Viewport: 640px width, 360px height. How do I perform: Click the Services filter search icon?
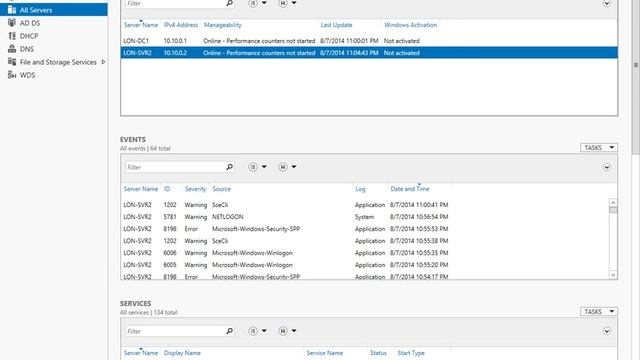[x=229, y=331]
